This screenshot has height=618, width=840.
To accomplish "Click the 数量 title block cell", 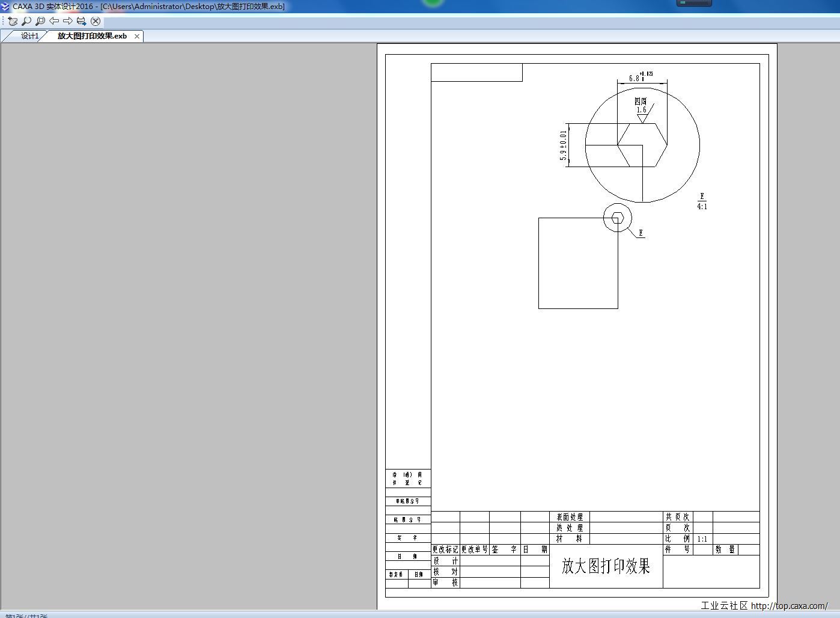I will 725,549.
